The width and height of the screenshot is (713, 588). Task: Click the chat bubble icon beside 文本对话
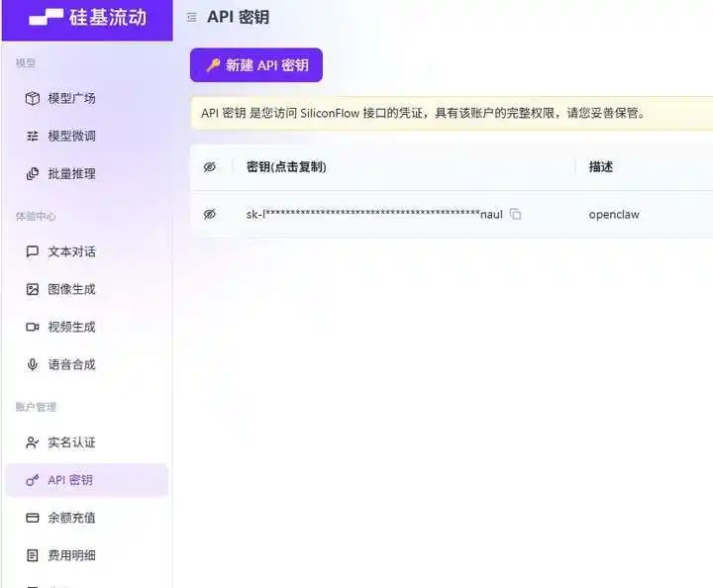coord(33,251)
